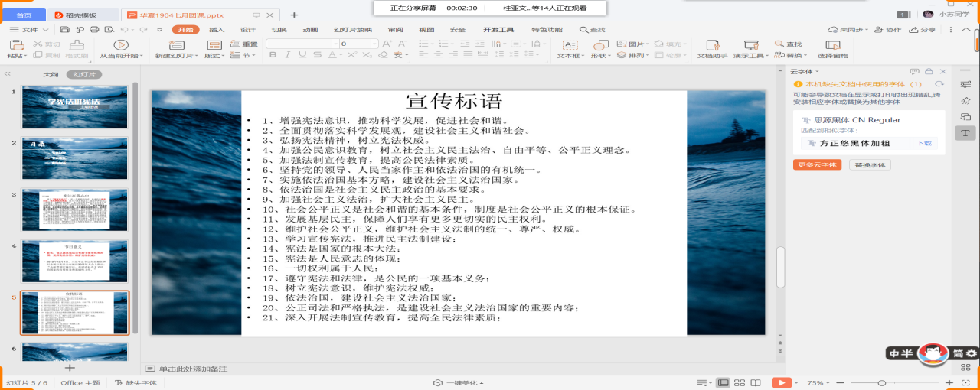Toggle the 大纲 outline view in slide panel

(x=51, y=74)
